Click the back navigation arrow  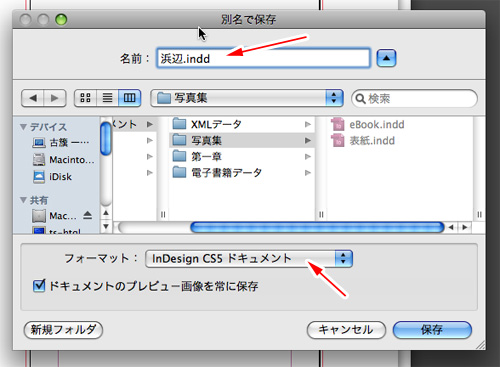(33, 98)
